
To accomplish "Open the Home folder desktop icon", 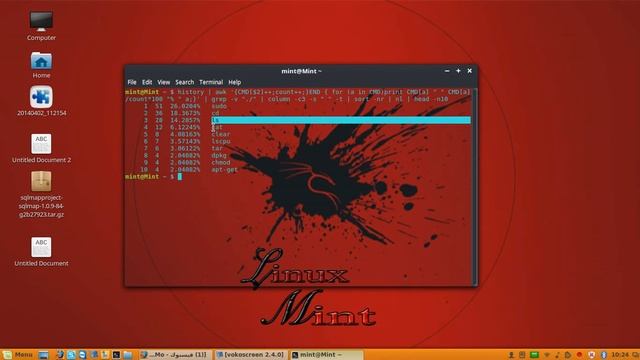I will pos(41,61).
